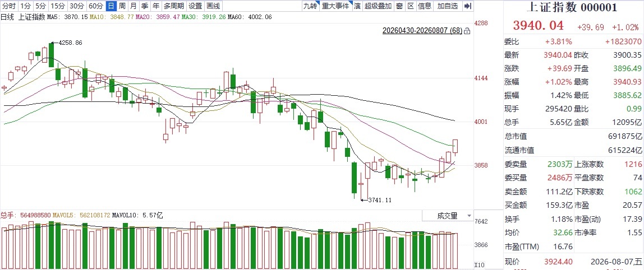Select the 60分 period tab
This screenshot has width=644, height=270.
[96, 6]
